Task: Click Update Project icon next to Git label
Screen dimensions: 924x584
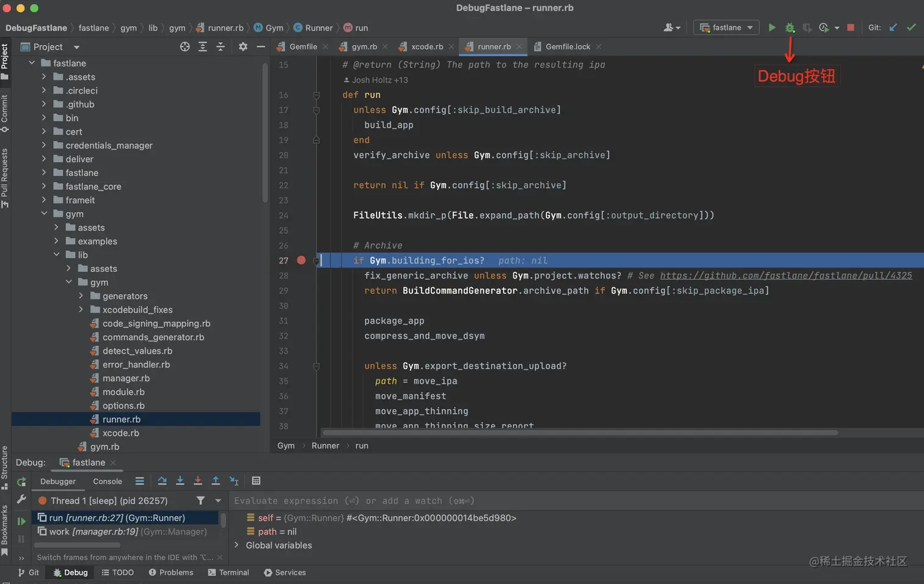Action: [894, 27]
